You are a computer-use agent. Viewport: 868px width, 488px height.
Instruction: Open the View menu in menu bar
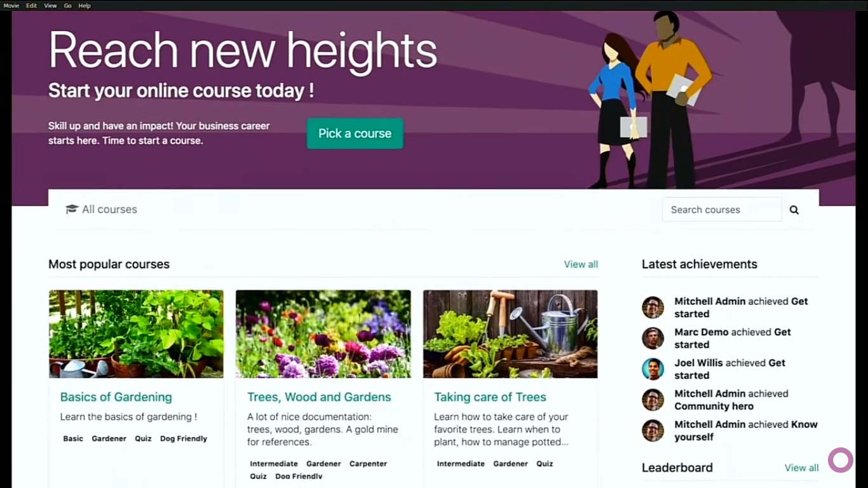(x=50, y=6)
